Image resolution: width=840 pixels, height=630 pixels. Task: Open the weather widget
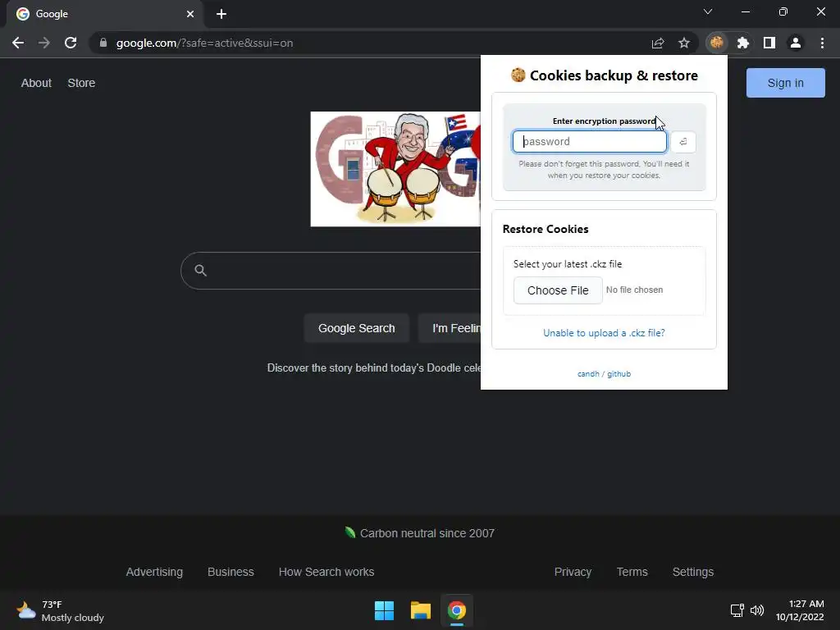pyautogui.click(x=60, y=610)
